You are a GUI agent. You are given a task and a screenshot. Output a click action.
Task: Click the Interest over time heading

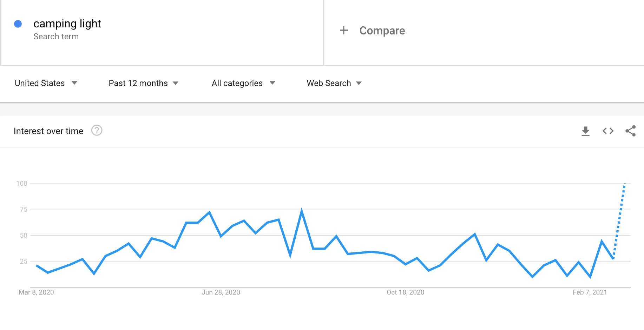(48, 131)
